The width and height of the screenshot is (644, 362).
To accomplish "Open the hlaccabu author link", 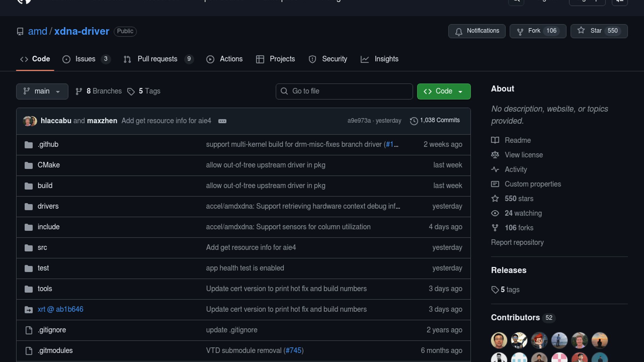I will point(56,121).
